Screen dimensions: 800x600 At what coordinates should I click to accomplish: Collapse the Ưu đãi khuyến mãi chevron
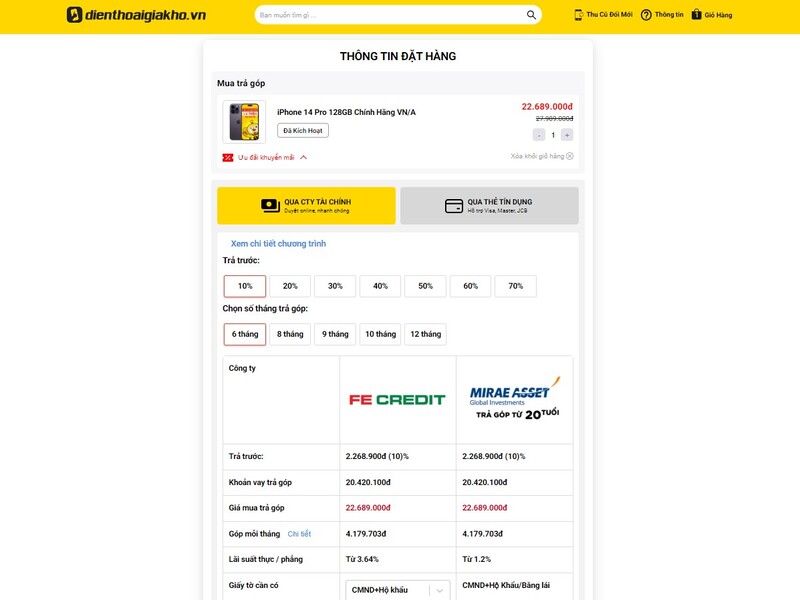[x=304, y=157]
